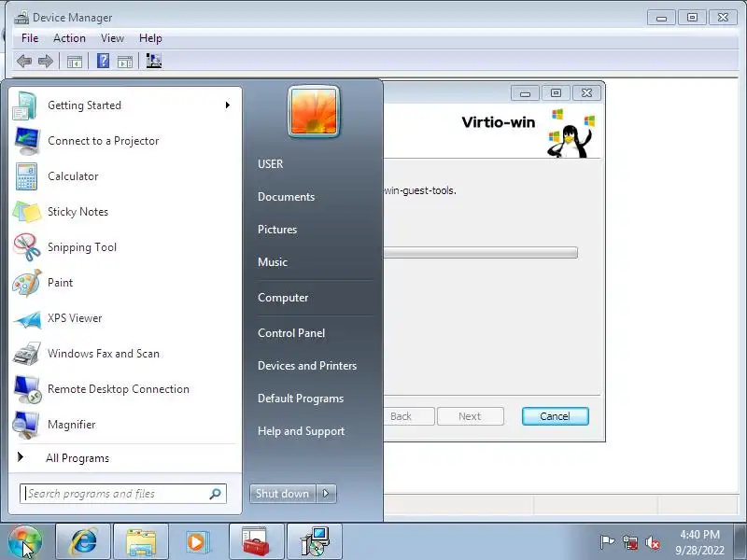Launch Magnifier

pyautogui.click(x=125, y=425)
